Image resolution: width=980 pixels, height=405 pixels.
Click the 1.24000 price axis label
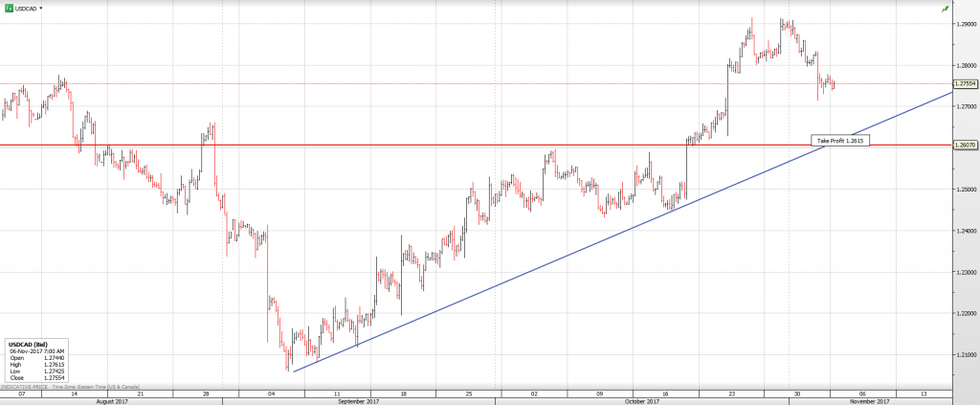click(965, 231)
